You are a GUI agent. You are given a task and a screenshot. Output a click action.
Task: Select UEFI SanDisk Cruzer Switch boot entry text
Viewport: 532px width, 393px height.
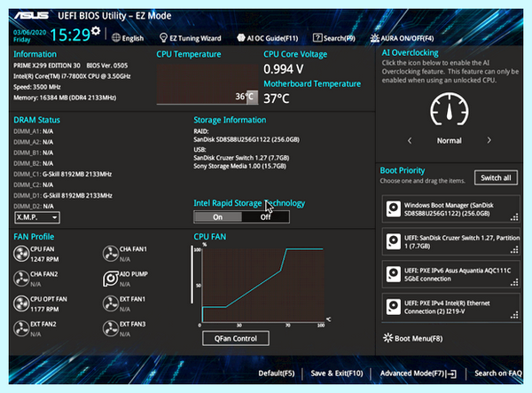point(462,242)
